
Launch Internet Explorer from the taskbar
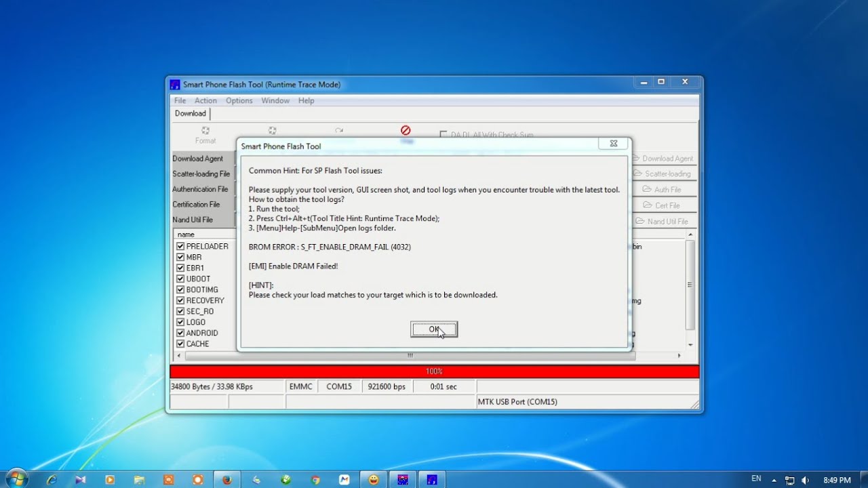pyautogui.click(x=52, y=479)
